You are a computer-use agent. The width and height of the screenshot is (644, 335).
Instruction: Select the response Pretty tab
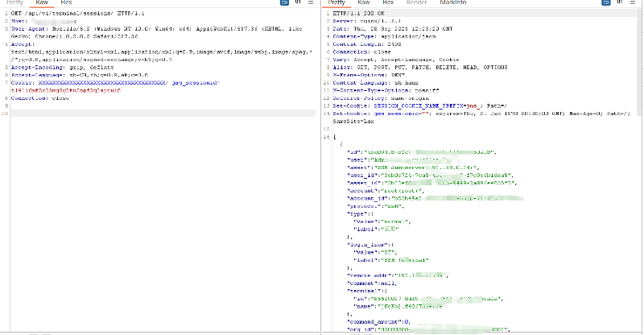336,2
